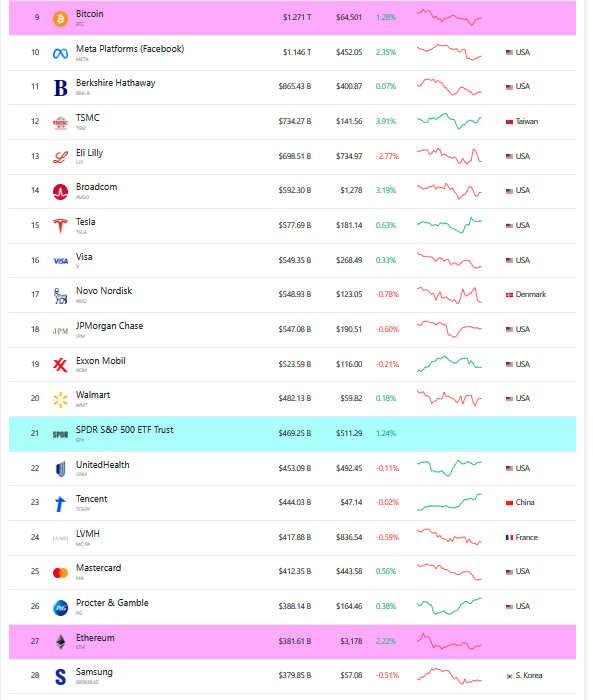Click the Tesla logo icon
Viewport: 593px width, 700px height.
pos(60,226)
